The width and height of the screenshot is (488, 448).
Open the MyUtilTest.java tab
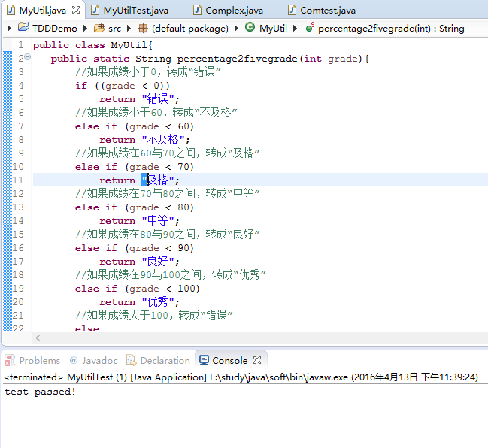pyautogui.click(x=135, y=11)
